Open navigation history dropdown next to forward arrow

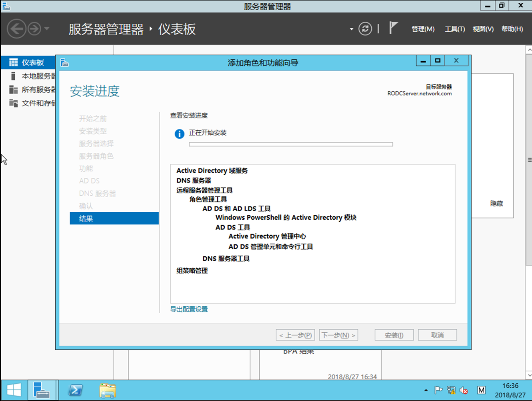47,29
